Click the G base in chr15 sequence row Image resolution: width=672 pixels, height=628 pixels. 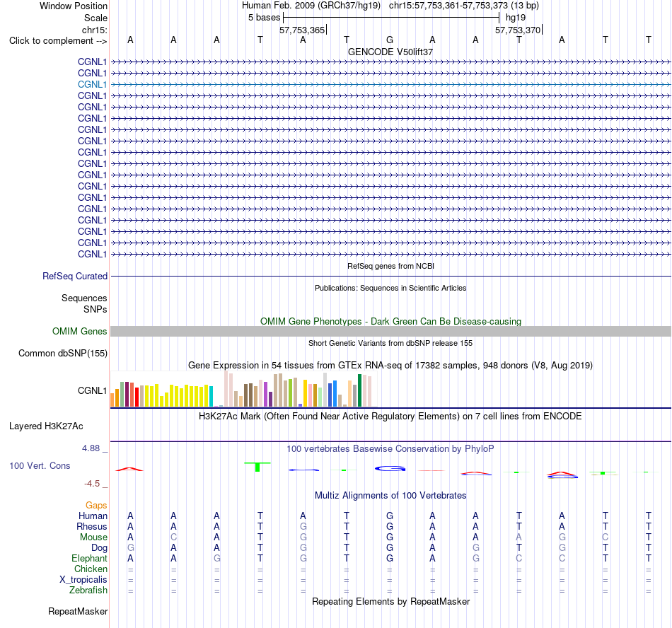click(x=390, y=40)
